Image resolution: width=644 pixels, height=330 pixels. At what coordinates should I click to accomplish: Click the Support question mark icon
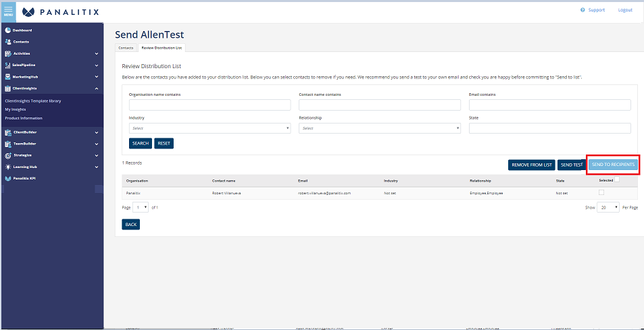tap(583, 10)
